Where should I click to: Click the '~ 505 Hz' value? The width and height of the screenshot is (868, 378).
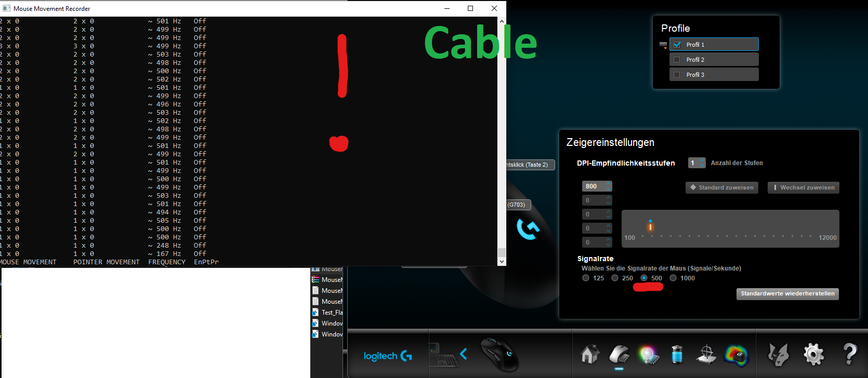tap(165, 221)
